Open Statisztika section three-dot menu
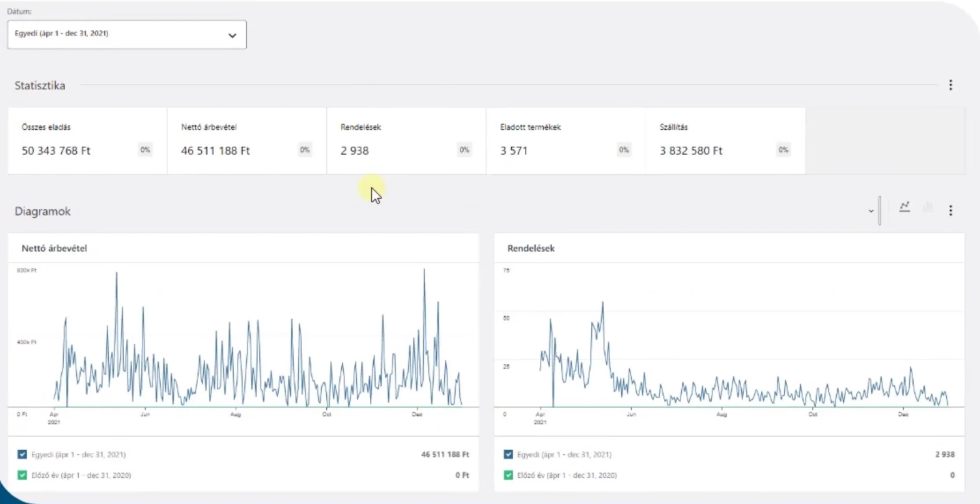 pyautogui.click(x=950, y=85)
